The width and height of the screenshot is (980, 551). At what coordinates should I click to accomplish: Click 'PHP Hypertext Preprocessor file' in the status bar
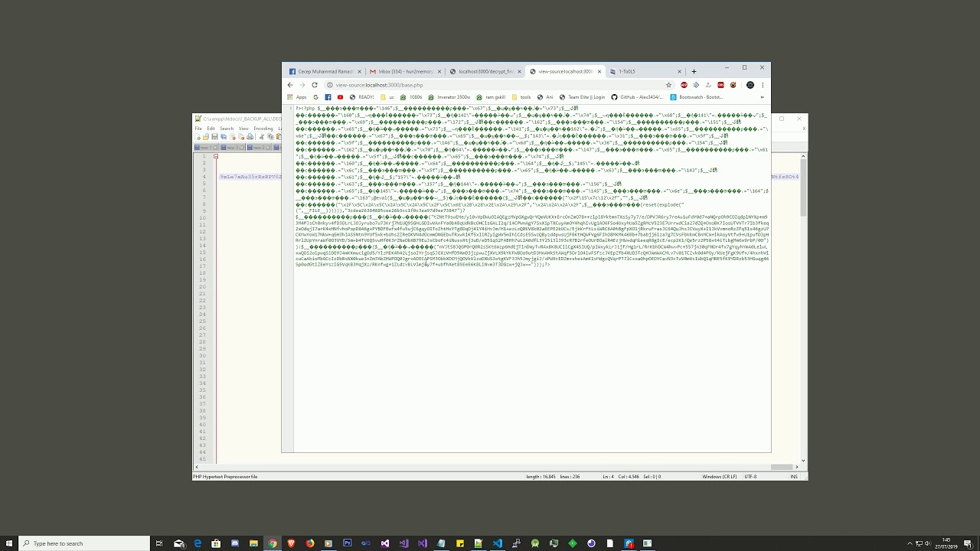click(x=225, y=477)
